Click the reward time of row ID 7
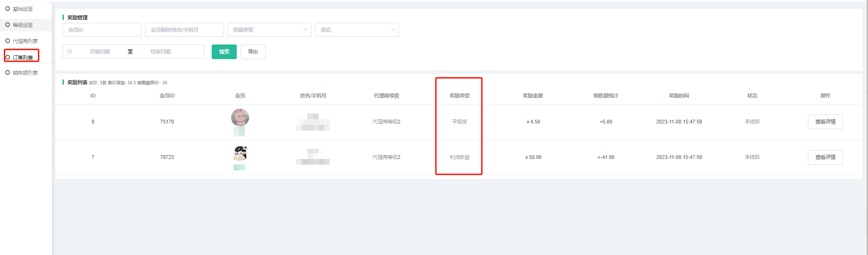This screenshot has height=255, width=868. tap(679, 157)
